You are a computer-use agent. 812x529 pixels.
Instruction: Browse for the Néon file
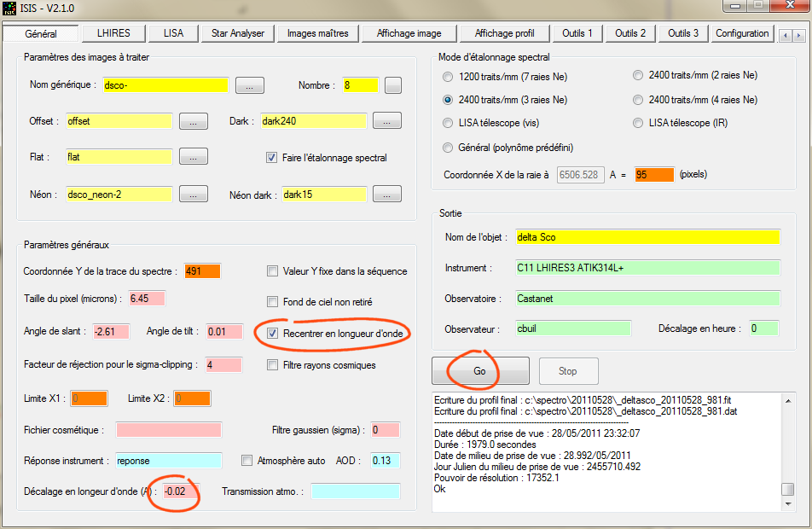[x=194, y=195]
